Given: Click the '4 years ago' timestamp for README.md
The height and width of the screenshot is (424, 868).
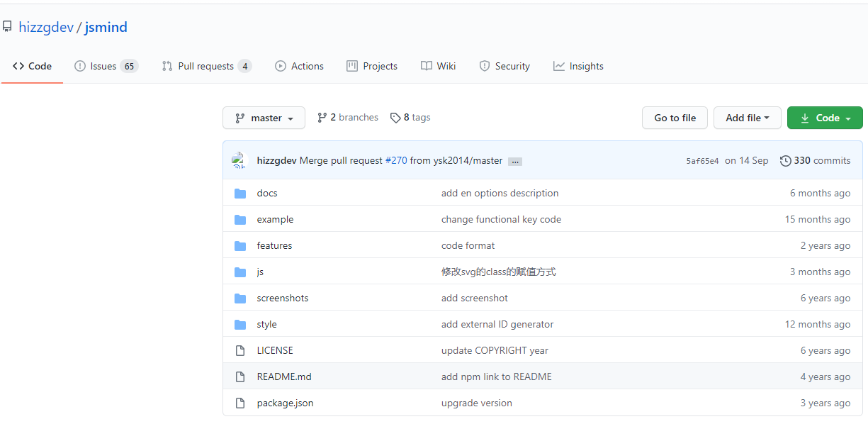Looking at the screenshot, I should (825, 376).
